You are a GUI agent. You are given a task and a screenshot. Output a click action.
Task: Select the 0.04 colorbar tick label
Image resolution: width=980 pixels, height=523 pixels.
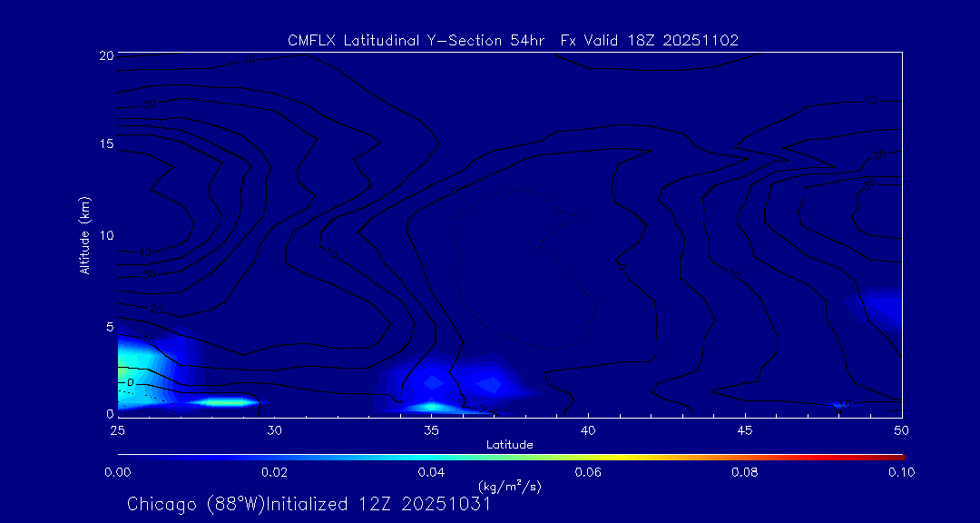pos(430,472)
